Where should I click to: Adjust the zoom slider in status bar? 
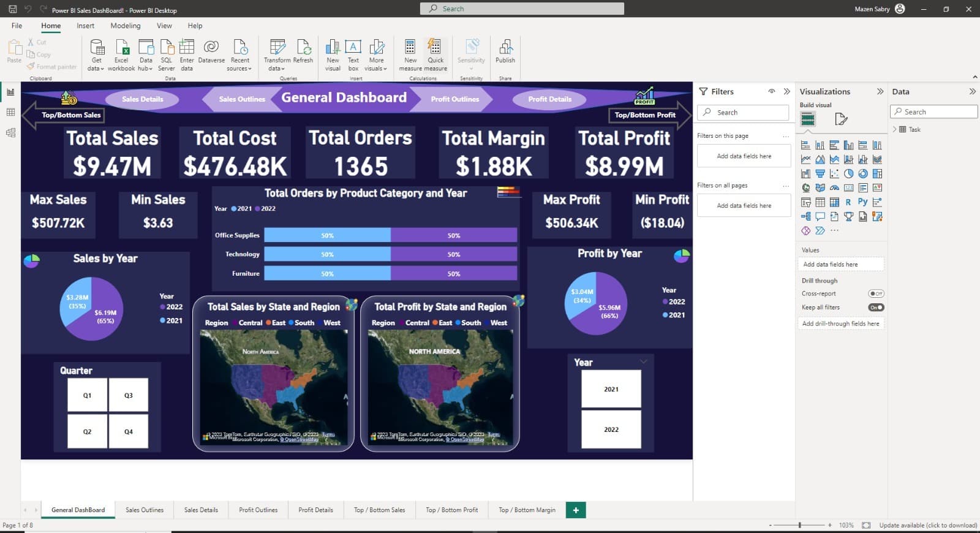coord(799,526)
